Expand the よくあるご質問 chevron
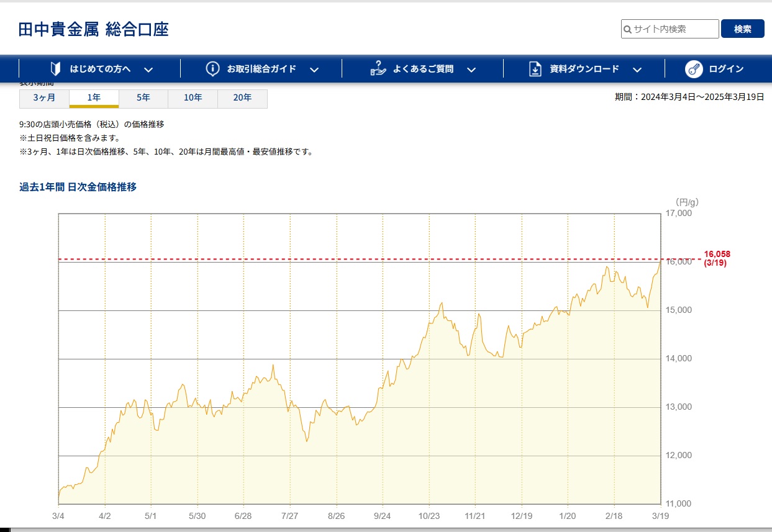This screenshot has height=532, width=772. 471,70
